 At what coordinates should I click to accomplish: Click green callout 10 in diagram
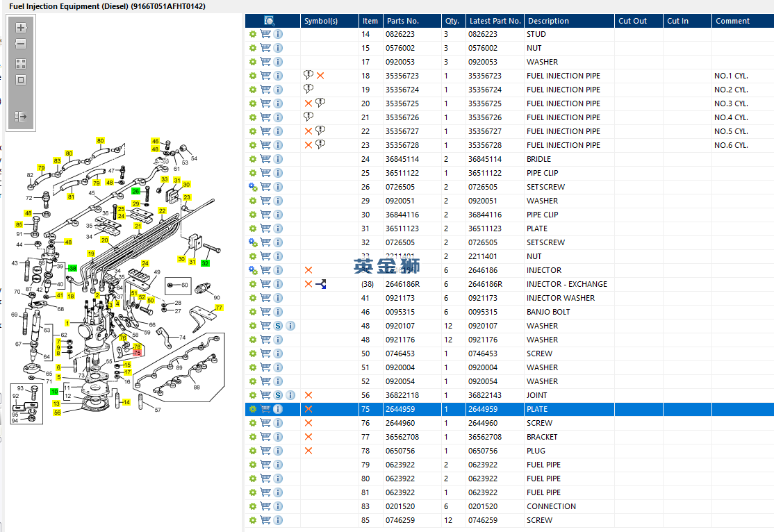[x=54, y=391]
